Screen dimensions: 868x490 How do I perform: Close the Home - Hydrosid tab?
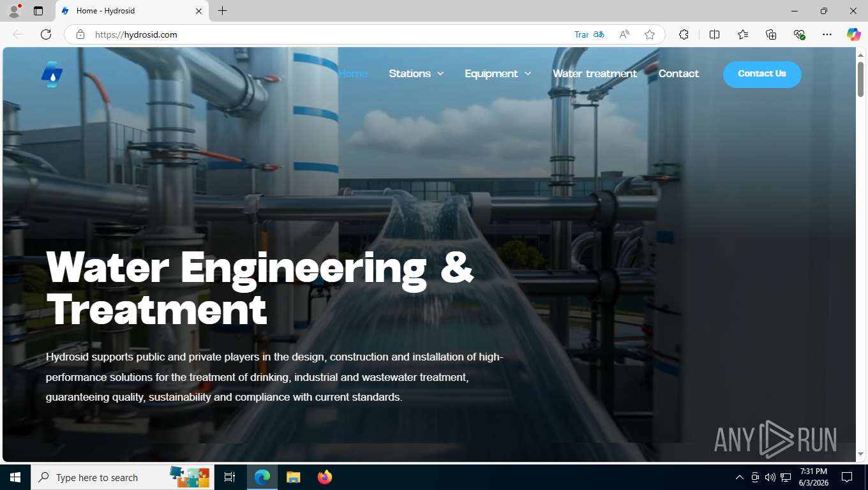click(x=198, y=11)
